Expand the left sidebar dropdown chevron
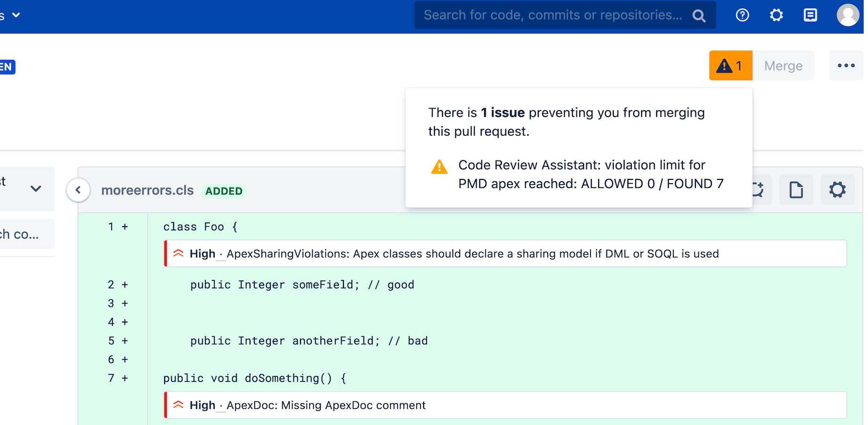Viewport: 868px width, 425px height. coord(36,188)
